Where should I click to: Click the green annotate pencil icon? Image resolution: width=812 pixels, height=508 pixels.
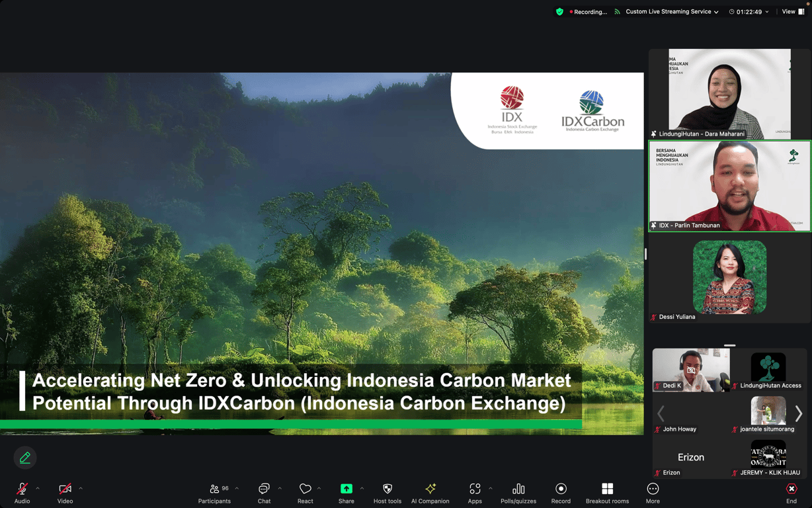[25, 458]
